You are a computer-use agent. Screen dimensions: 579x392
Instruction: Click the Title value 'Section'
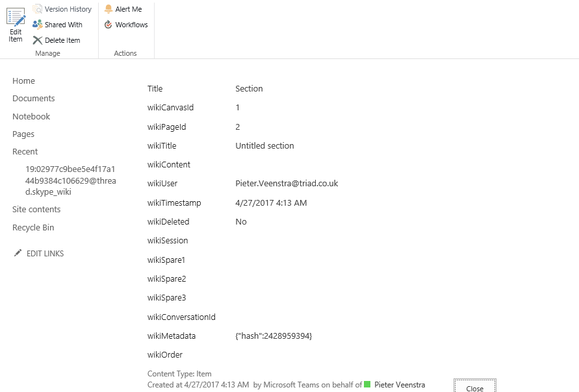pos(250,88)
